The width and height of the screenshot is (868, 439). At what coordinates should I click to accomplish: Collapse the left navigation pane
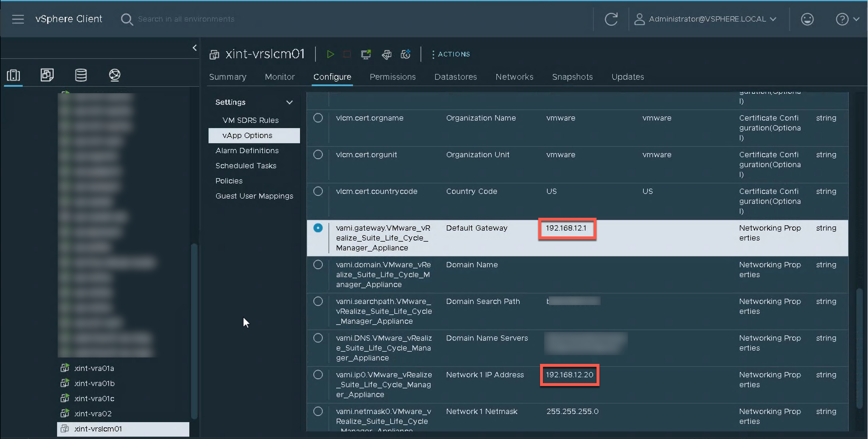click(194, 48)
